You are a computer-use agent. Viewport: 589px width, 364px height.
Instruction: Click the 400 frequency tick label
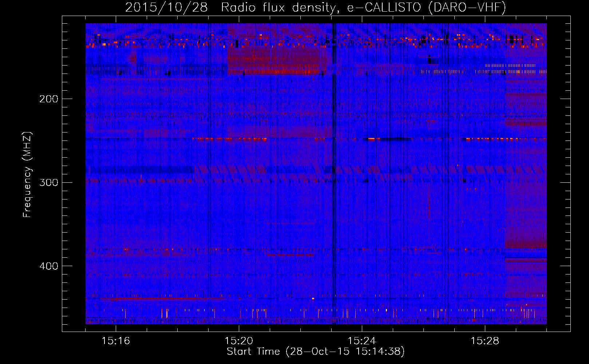(x=49, y=266)
